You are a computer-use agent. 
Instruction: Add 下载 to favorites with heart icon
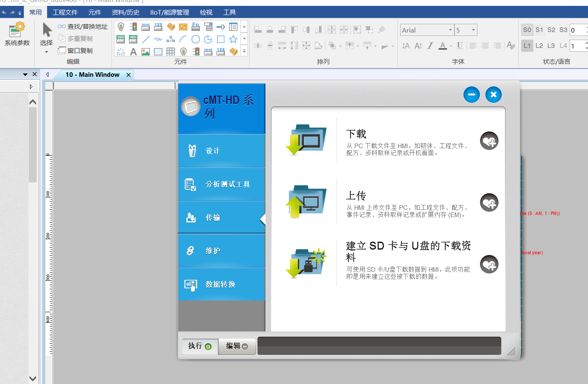[489, 141]
